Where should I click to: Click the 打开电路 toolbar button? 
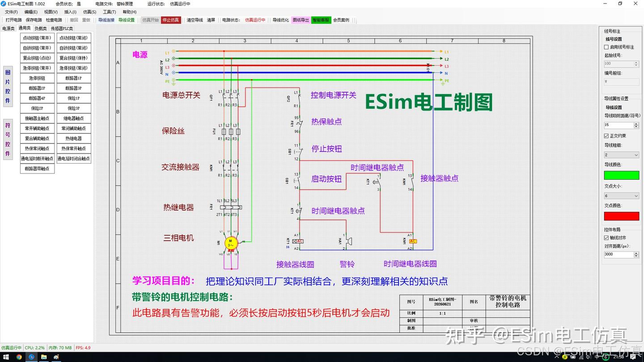(x=14, y=20)
